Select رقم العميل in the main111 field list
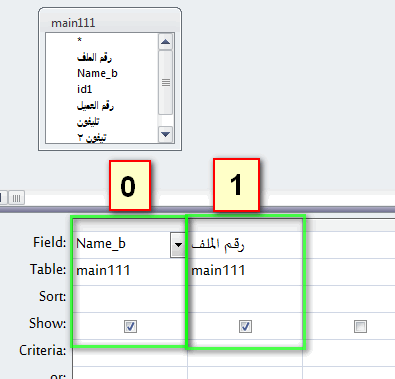This screenshot has width=395, height=379. [x=95, y=106]
